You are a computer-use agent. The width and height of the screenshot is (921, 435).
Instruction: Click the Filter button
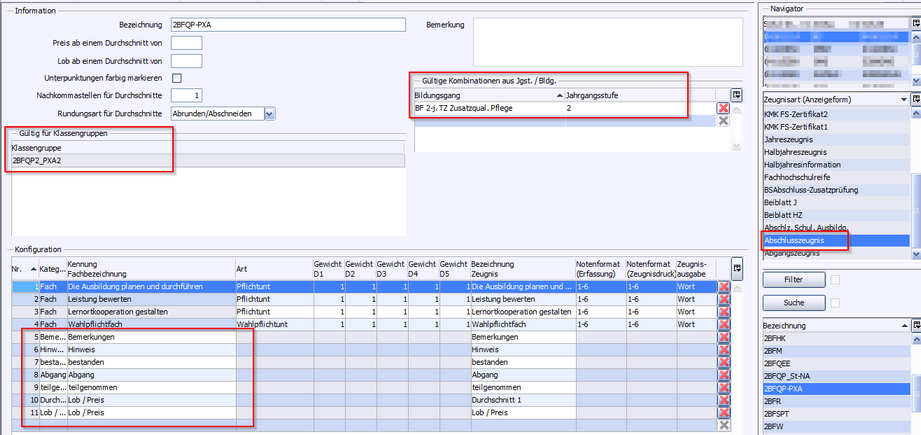point(794,280)
